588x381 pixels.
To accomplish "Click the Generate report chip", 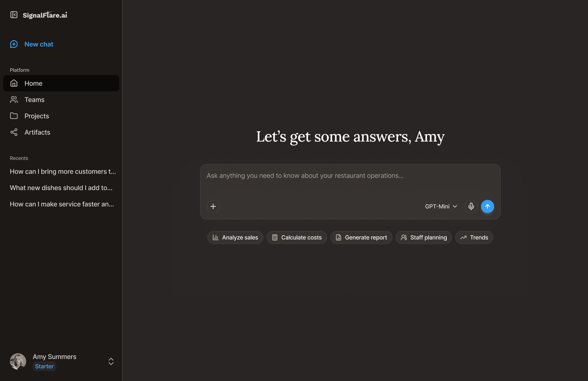I will click(x=361, y=237).
